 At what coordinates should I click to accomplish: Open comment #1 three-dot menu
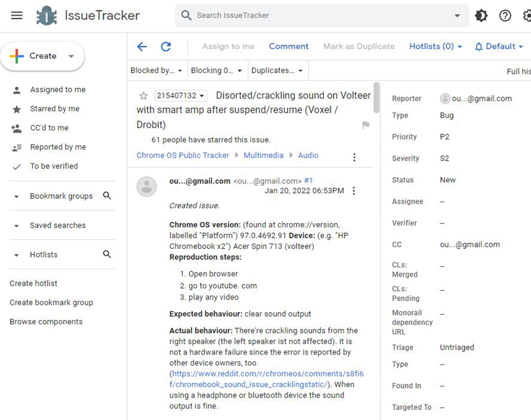click(x=354, y=191)
